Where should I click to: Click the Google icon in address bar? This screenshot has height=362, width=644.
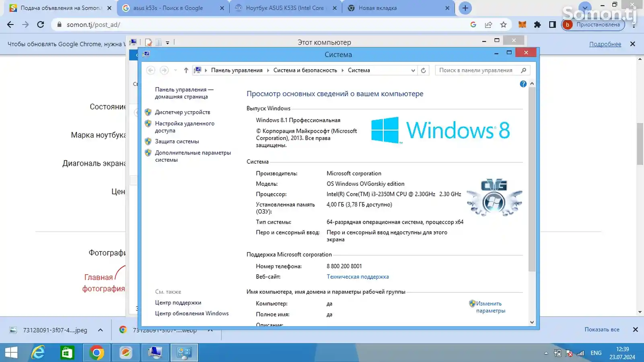click(x=473, y=25)
